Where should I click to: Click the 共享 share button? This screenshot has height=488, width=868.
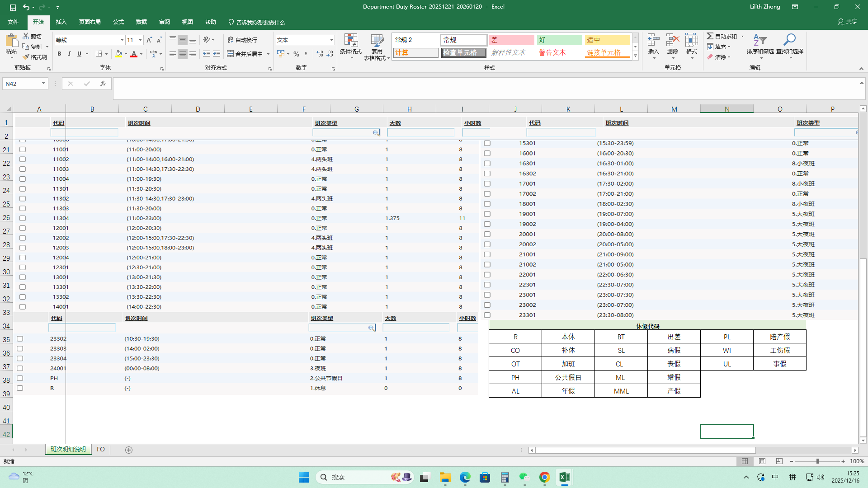coord(848,22)
